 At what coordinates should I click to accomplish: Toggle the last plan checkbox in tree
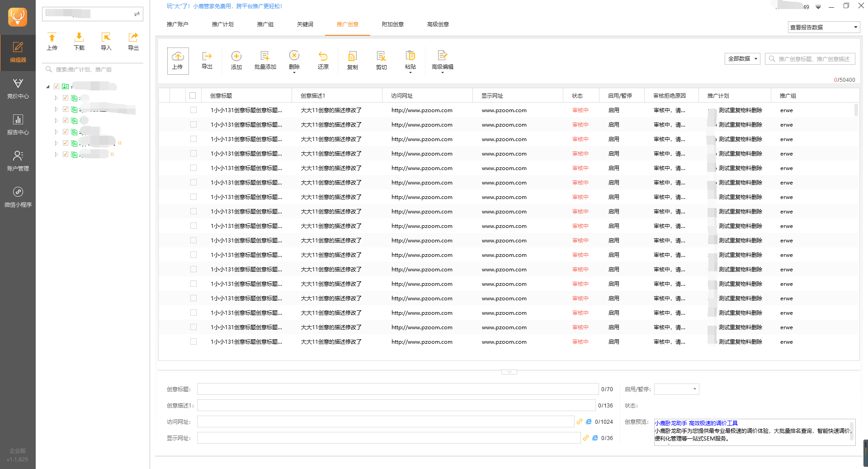pos(66,154)
